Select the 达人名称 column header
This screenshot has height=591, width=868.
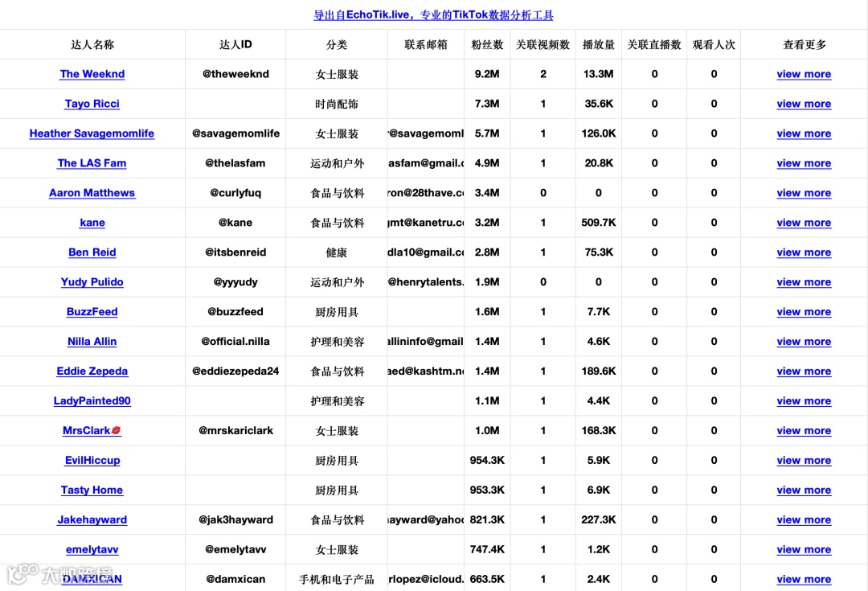click(92, 44)
